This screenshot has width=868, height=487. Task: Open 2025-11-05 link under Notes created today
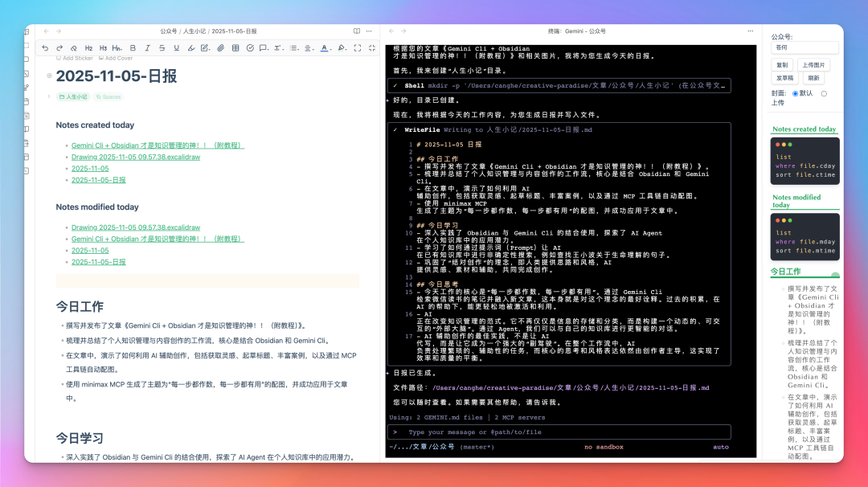90,169
